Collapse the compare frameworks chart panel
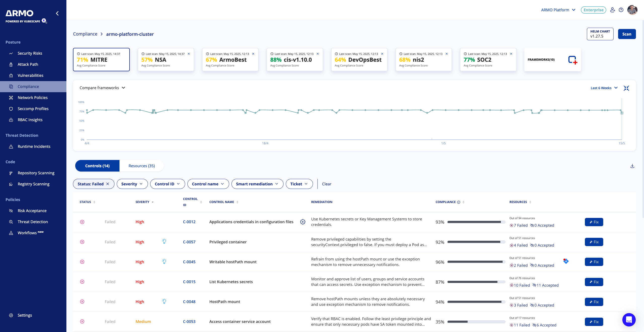 [626, 88]
